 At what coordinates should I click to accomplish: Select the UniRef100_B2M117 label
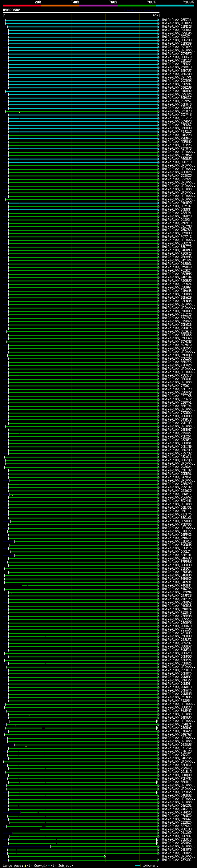click(176, 61)
